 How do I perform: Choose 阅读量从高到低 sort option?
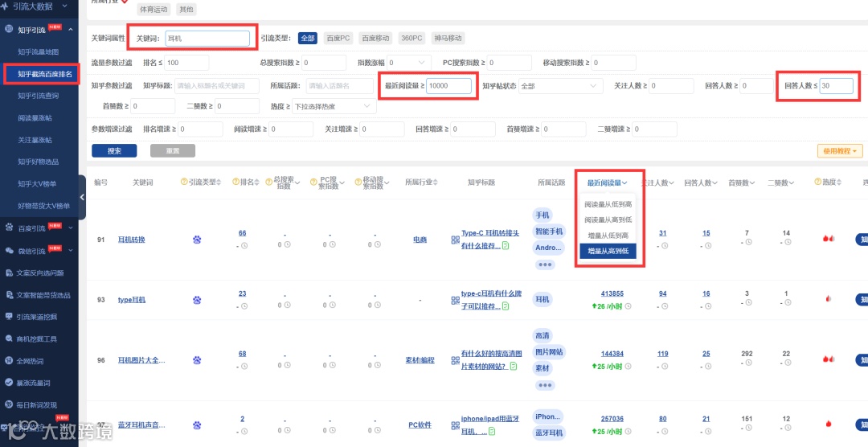(x=608, y=220)
